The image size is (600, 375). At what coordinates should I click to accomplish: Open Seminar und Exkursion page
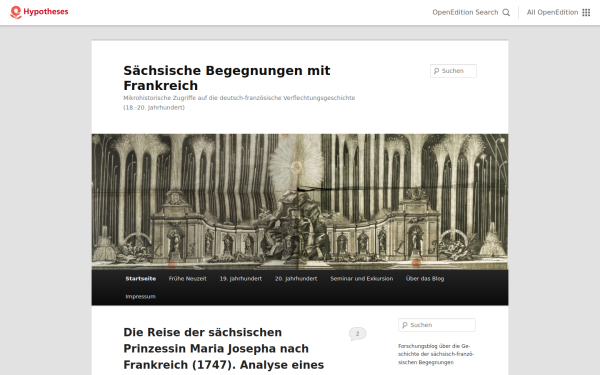(x=362, y=279)
